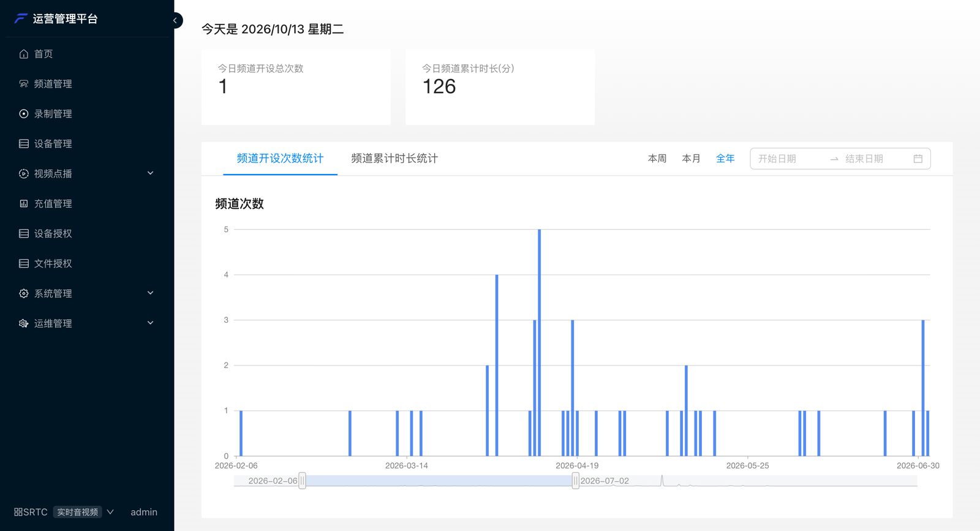Click the admin user name
The width and height of the screenshot is (980, 531).
point(144,512)
